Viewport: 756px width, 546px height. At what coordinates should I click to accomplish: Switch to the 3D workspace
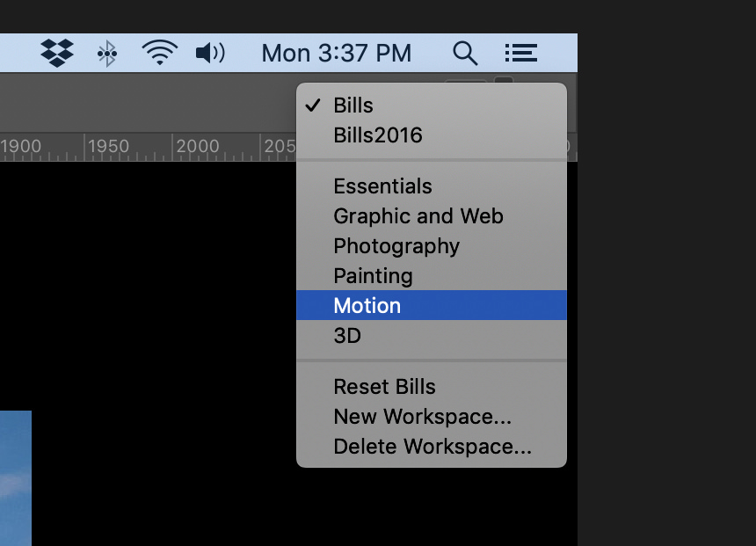tap(432, 335)
